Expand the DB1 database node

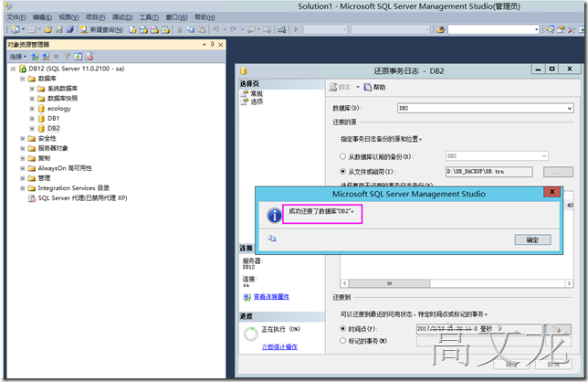tap(32, 119)
